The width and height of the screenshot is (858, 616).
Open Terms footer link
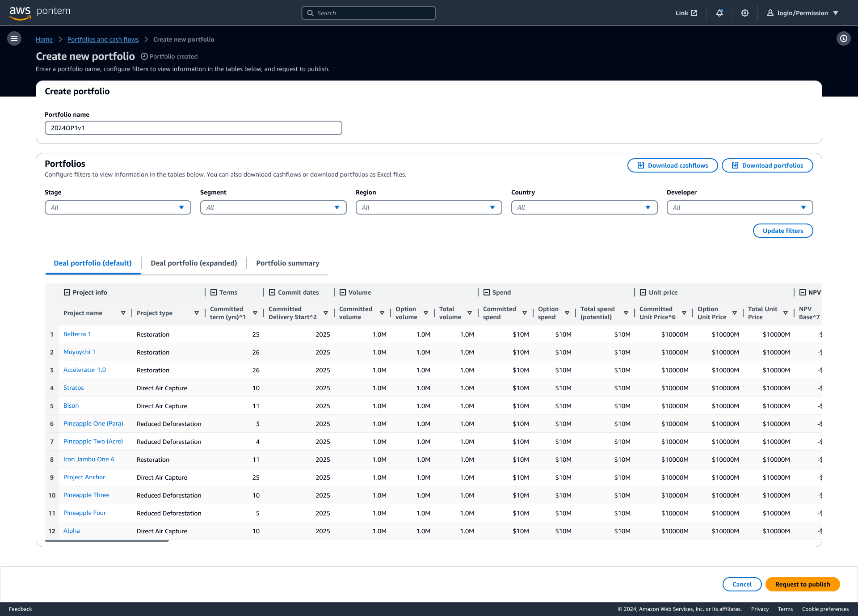coord(785,609)
